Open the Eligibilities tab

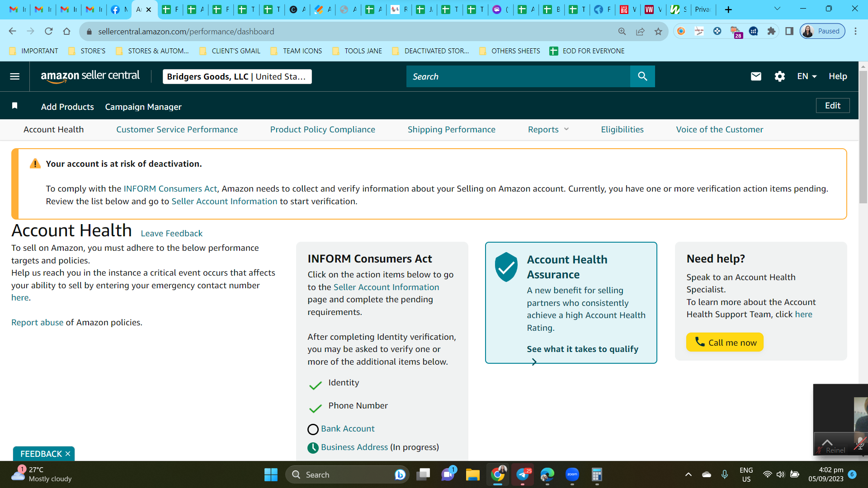pos(622,130)
